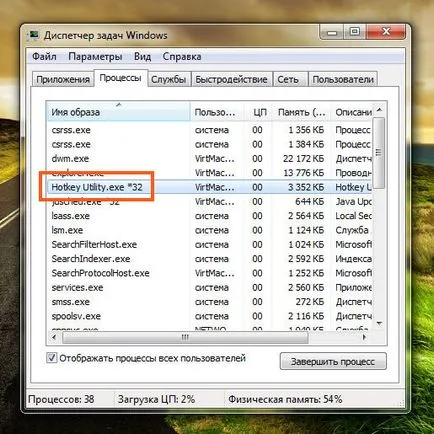Click Процессов: 38 in status bar

[x=61, y=399]
